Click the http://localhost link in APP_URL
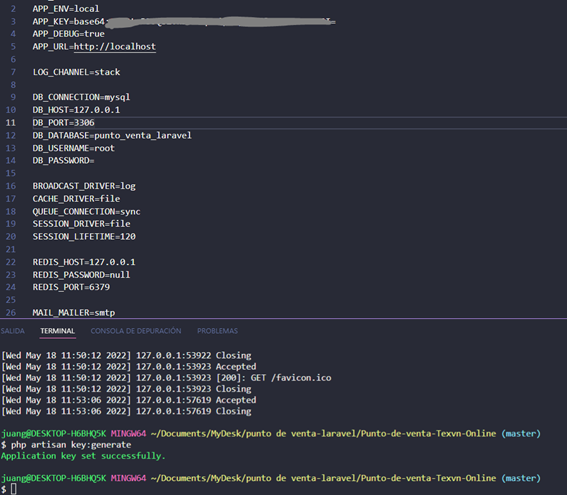Viewport: 567px width, 495px height. pyautogui.click(x=115, y=47)
